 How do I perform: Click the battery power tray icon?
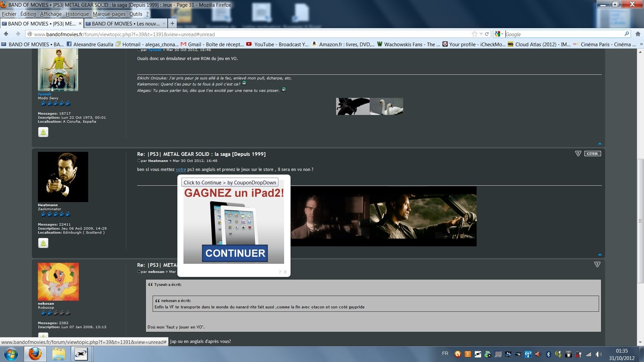pos(578,354)
